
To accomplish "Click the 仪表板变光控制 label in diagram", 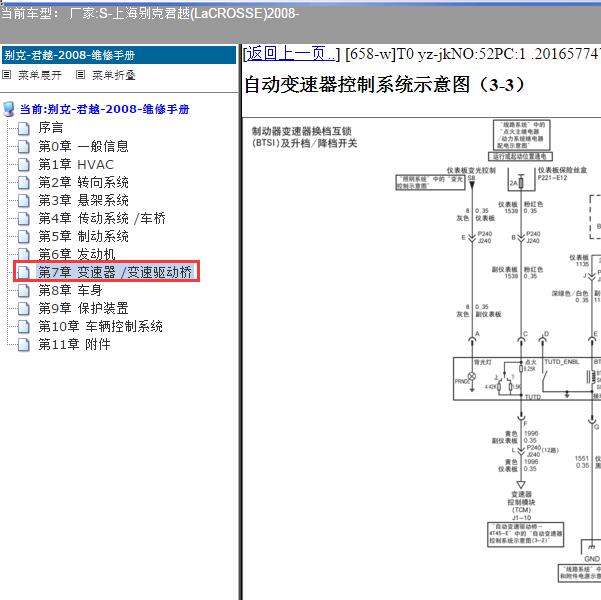I will 471,170.
